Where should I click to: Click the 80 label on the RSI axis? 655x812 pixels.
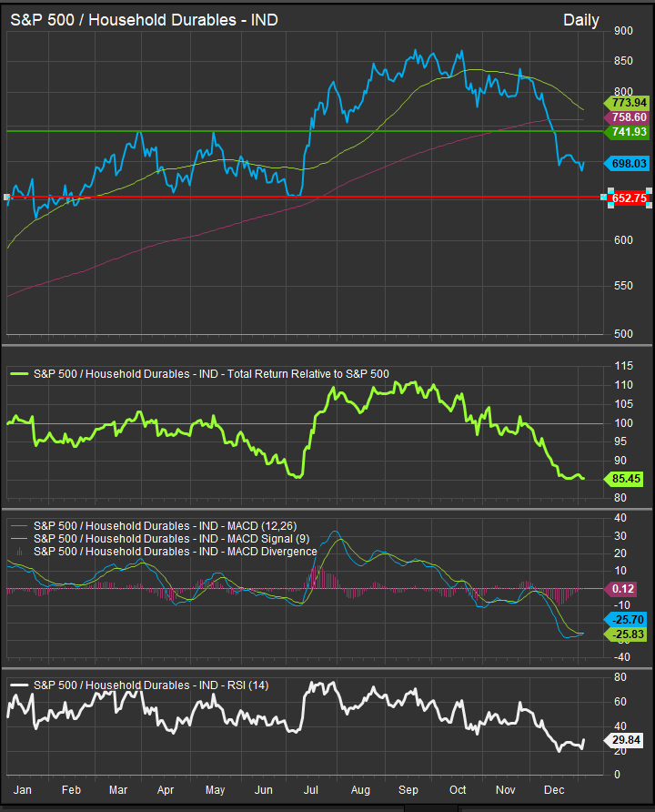(620, 677)
